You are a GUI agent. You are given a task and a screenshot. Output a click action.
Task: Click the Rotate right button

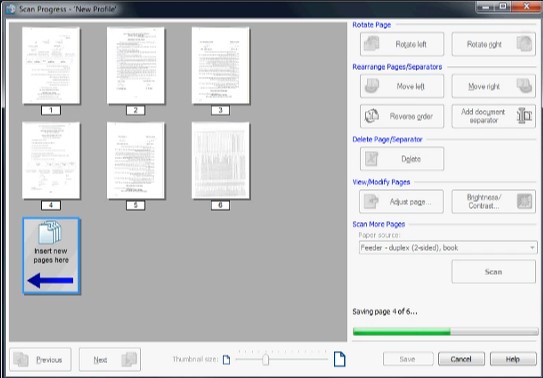(493, 44)
